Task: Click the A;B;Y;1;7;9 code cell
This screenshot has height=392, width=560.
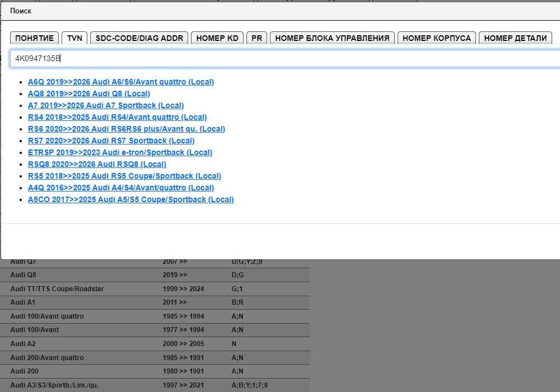Action: (249, 385)
